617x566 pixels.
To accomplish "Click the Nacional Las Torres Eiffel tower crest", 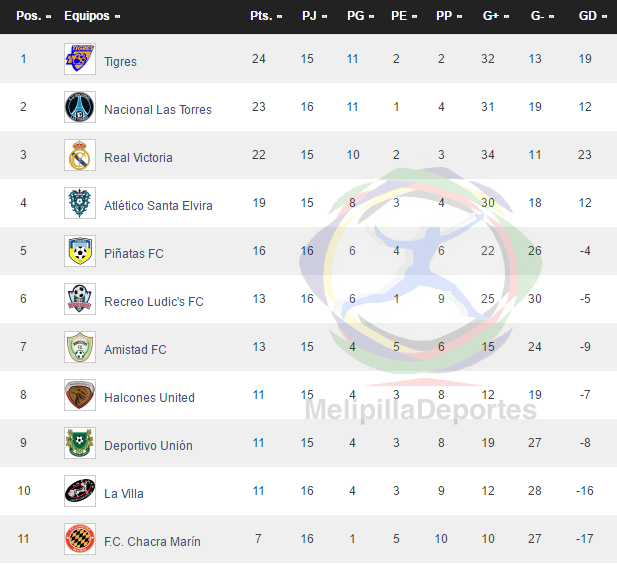I will coord(80,107).
